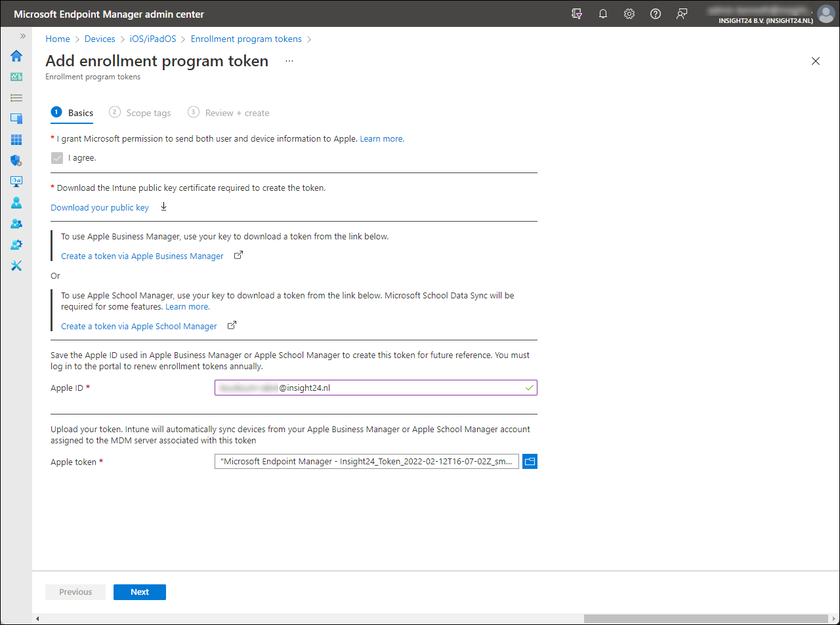
Task: Go to the Review + create step
Action: (x=228, y=113)
